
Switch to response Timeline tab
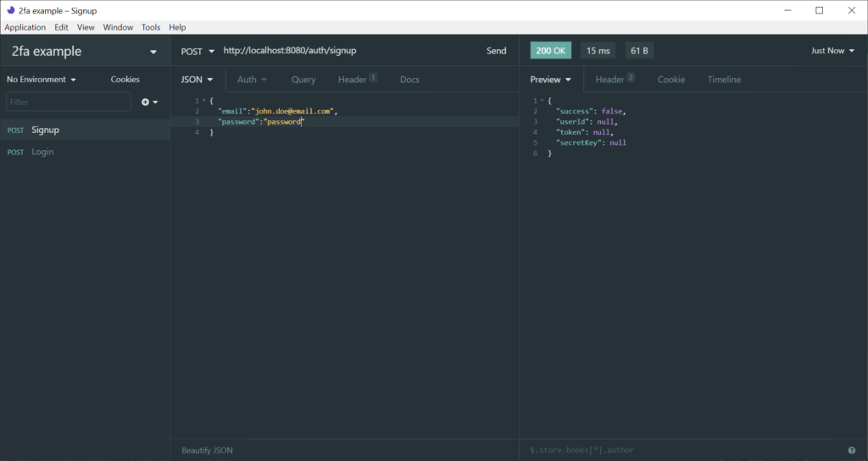point(724,80)
